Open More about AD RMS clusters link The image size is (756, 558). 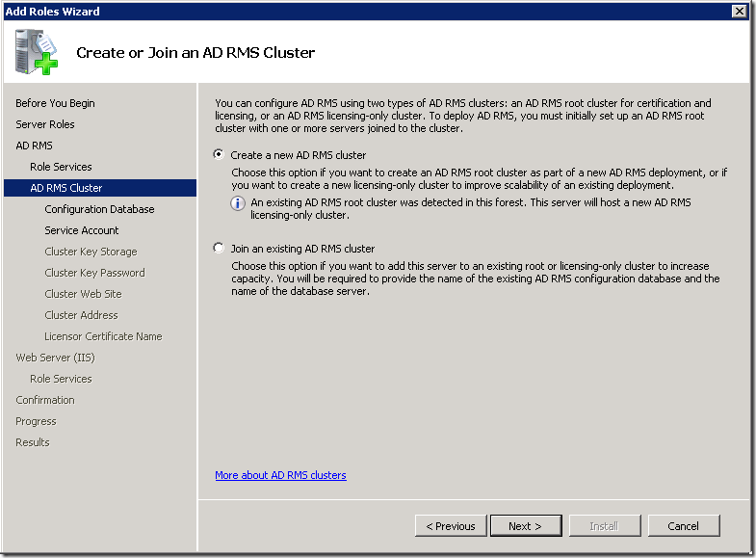pos(280,475)
